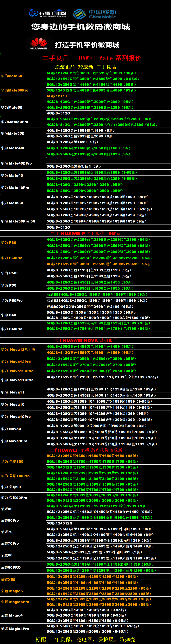Screen dimensions: 171x644
Task: Select the 荣耀 Magic4 model cell
Action: [x=23, y=615]
